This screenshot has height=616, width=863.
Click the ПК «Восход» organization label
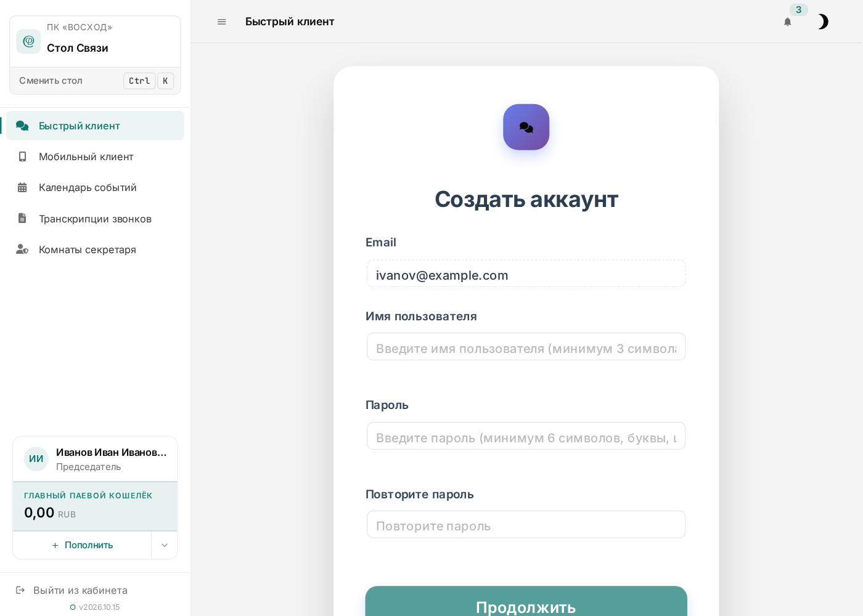tap(80, 27)
